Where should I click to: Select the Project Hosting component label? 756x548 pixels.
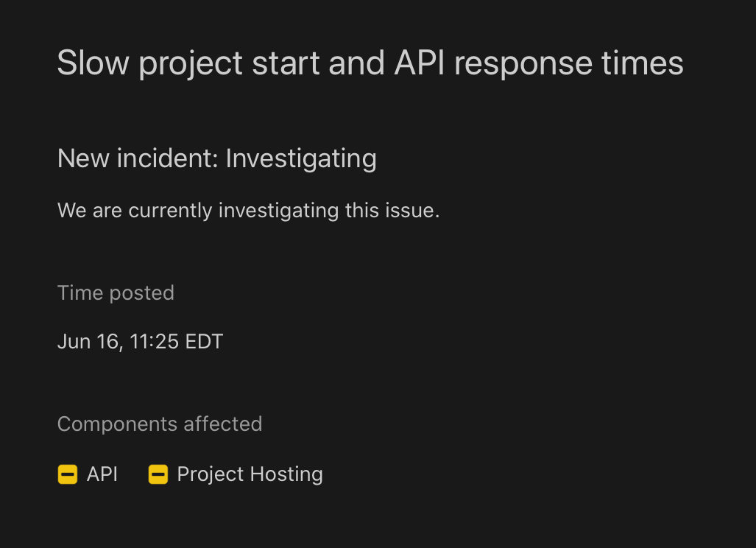[x=250, y=474]
